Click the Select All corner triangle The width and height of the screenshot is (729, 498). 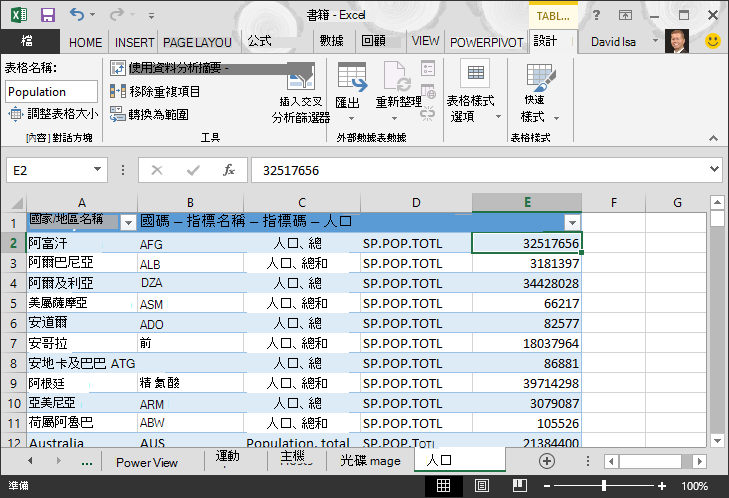[x=17, y=203]
